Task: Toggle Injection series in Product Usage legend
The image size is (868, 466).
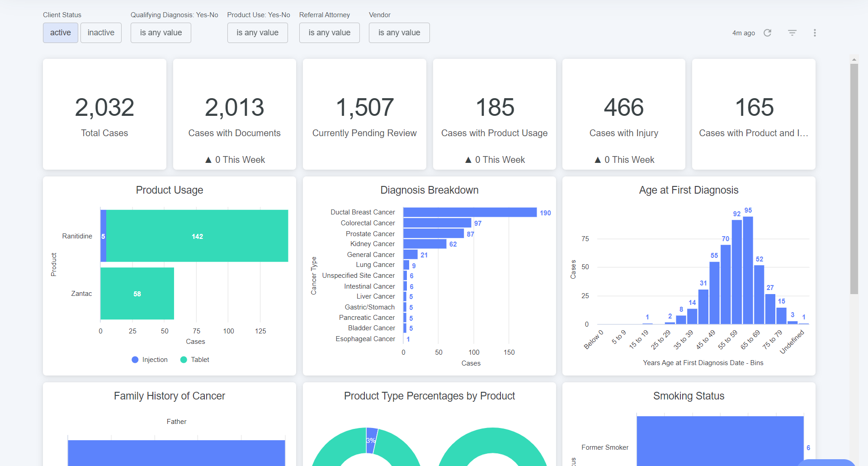Action: pyautogui.click(x=150, y=360)
